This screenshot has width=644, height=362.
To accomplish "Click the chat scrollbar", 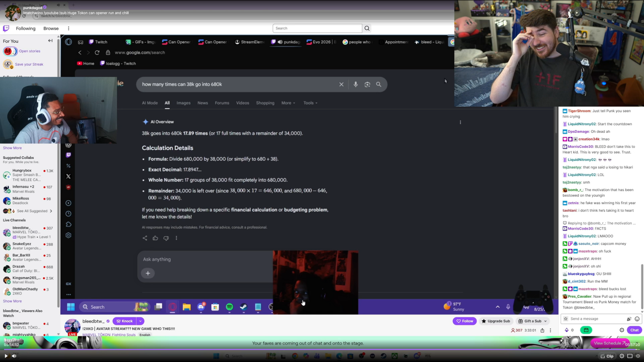I will click(642, 287).
